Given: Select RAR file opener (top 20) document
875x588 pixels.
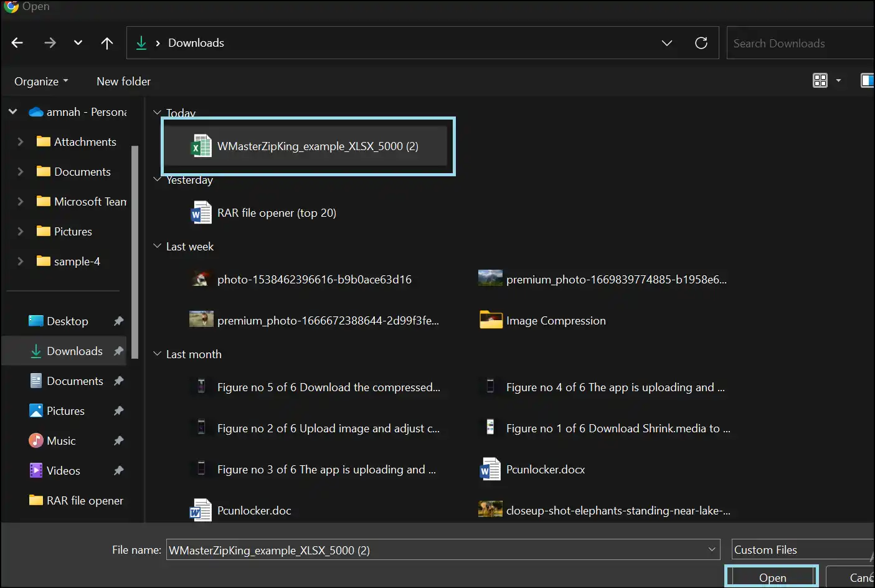Looking at the screenshot, I should [264, 213].
